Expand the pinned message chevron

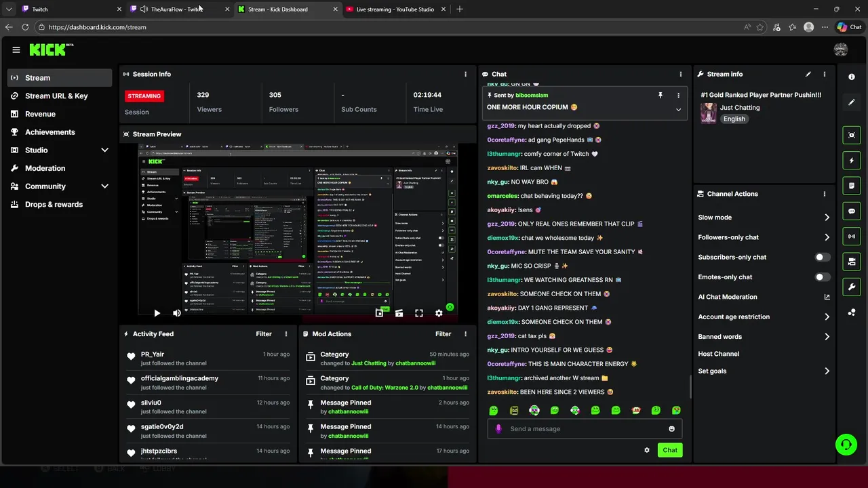point(678,110)
